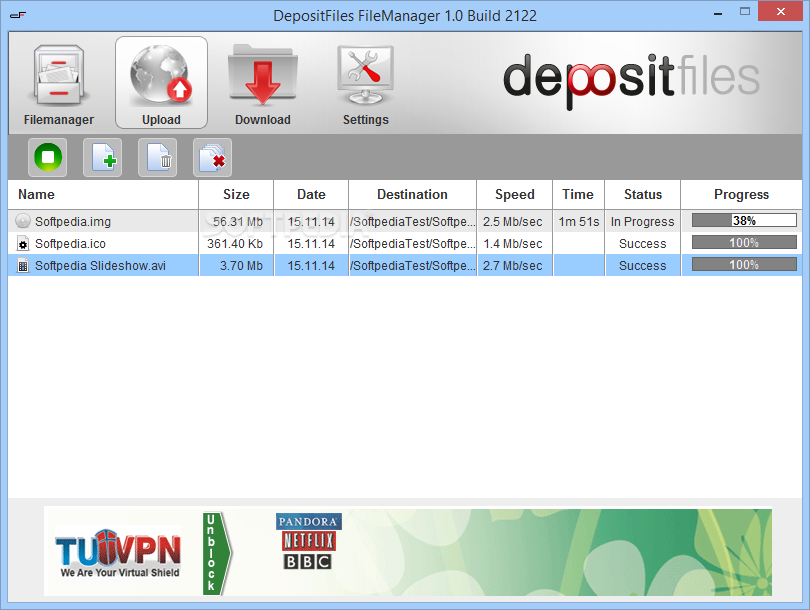Open the Download section
Viewport: 810px width, 610px height.
coord(263,83)
